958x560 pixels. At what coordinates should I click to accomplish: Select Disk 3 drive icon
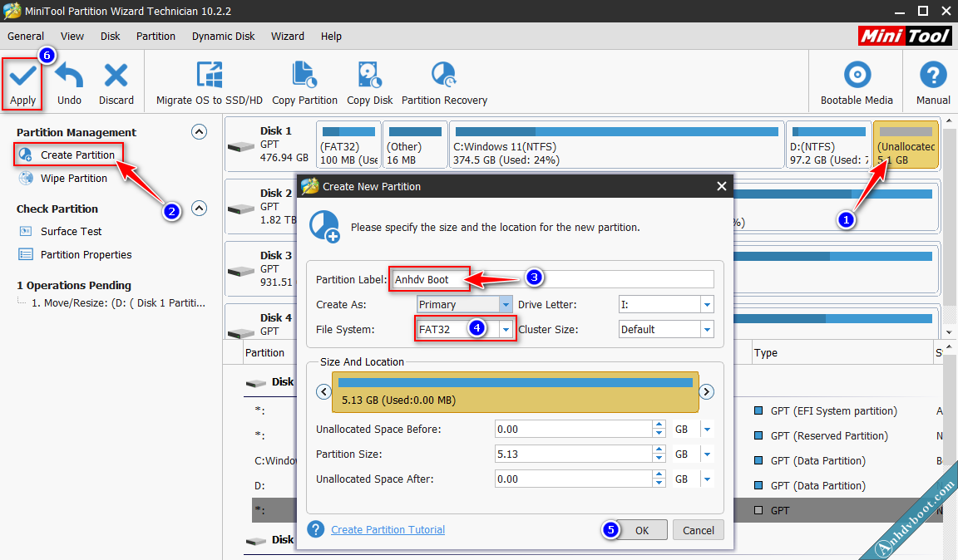[x=240, y=271]
